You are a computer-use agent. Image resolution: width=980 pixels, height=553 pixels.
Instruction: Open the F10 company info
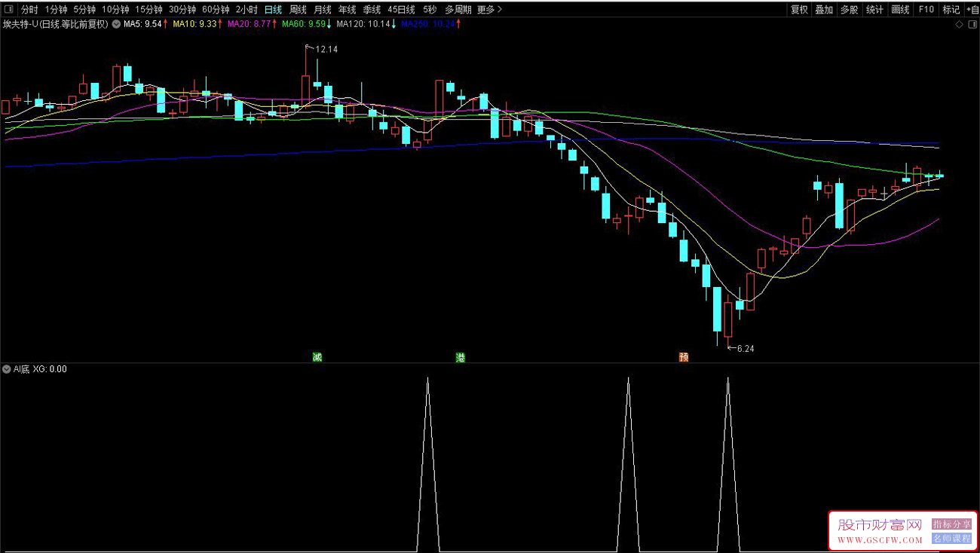point(926,10)
